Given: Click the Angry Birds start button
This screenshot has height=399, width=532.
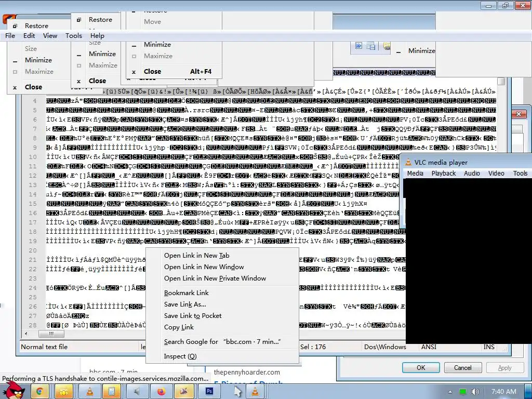Looking at the screenshot, I should point(14,390).
